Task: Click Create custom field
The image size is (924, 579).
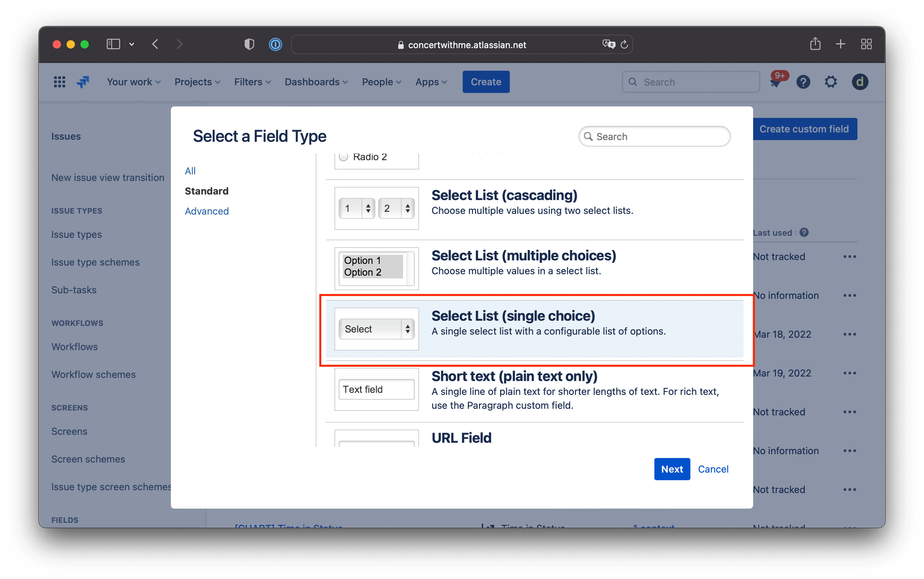Action: 804,129
